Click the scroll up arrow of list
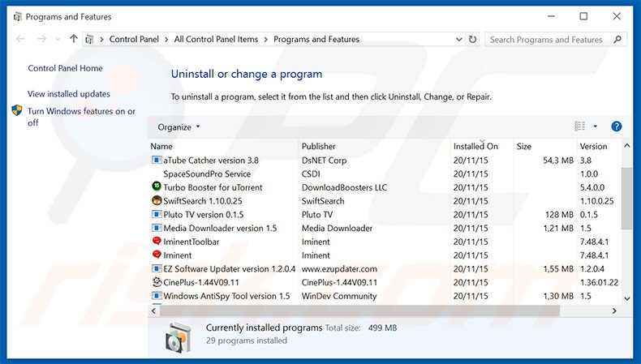Screen dimensions: 641x364 [x=626, y=146]
